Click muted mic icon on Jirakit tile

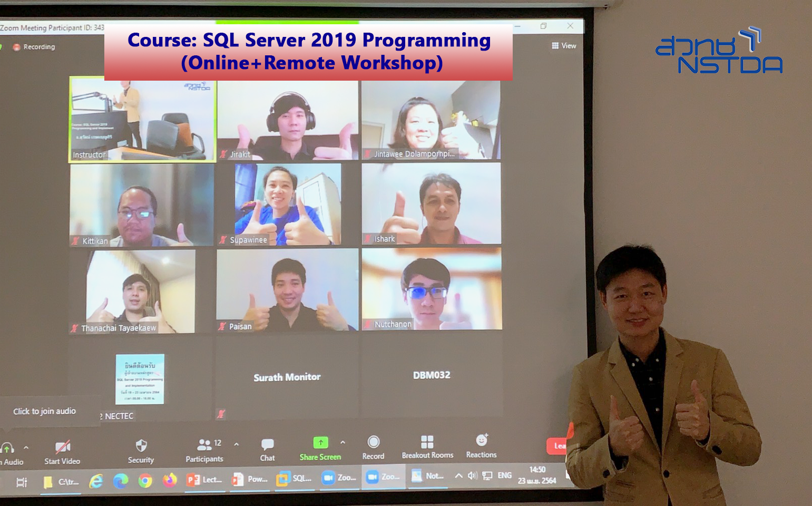[223, 154]
